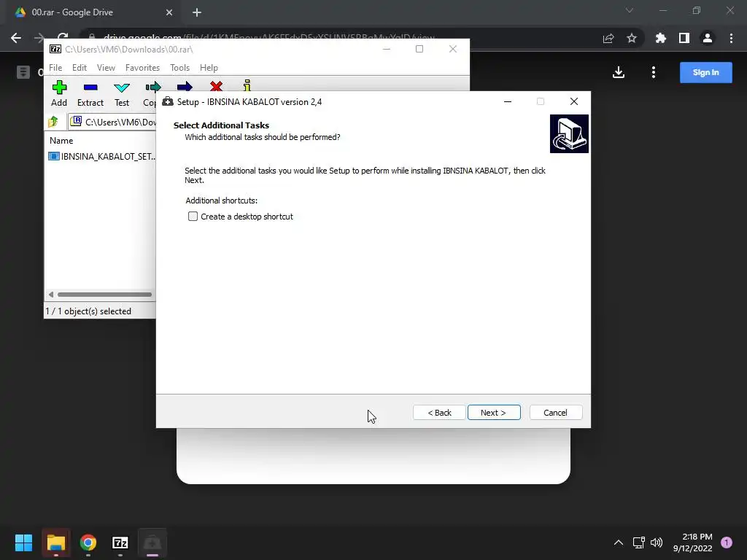The image size is (747, 560).
Task: Close the 00.rar Chrome tab
Action: tap(169, 12)
